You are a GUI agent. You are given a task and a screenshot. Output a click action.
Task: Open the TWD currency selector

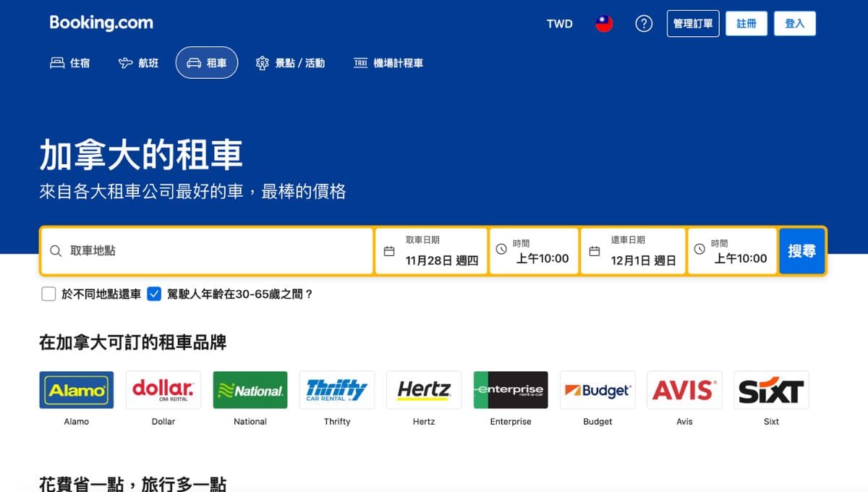(x=560, y=24)
